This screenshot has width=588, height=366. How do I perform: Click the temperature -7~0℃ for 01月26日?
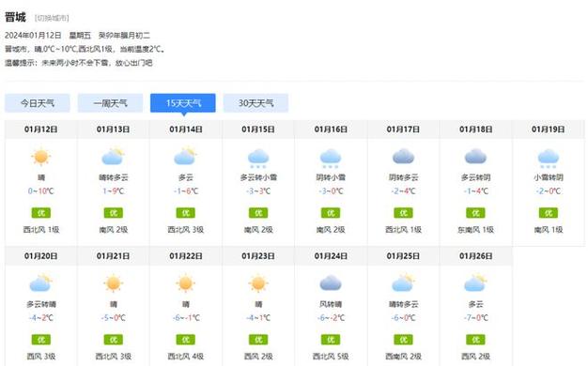click(x=475, y=318)
